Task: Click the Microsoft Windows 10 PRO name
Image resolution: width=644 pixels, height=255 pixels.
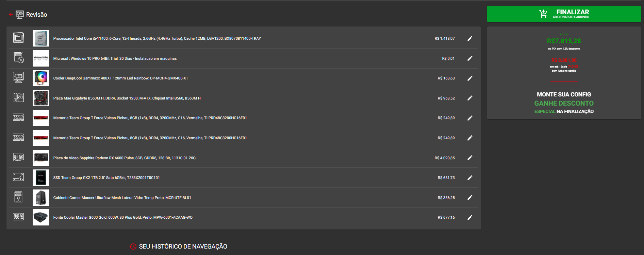Action: pos(115,58)
